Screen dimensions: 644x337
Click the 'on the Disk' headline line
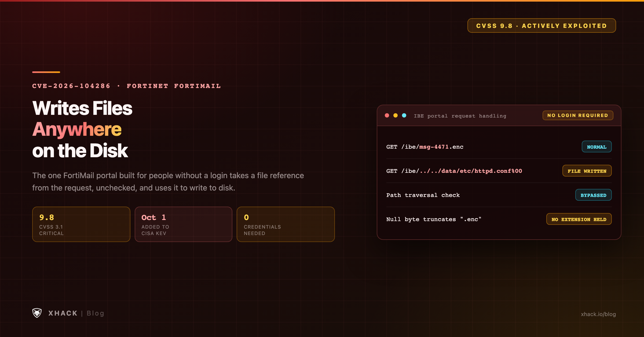pyautogui.click(x=80, y=151)
